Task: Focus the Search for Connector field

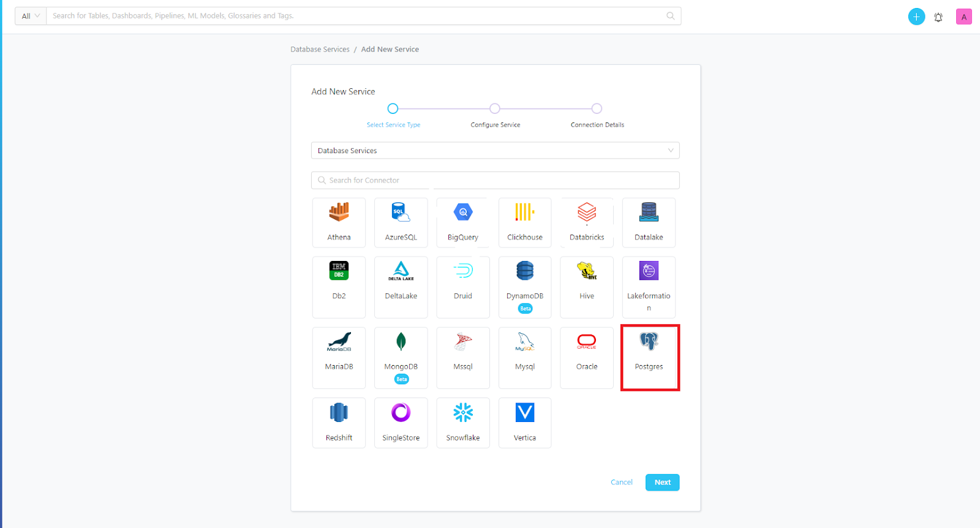Action: [495, 181]
